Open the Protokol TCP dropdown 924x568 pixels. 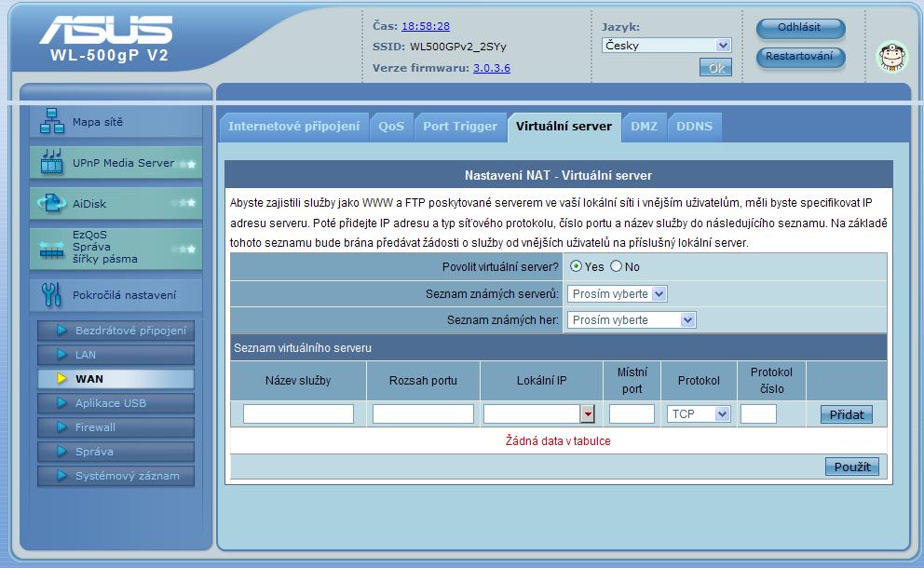699,414
